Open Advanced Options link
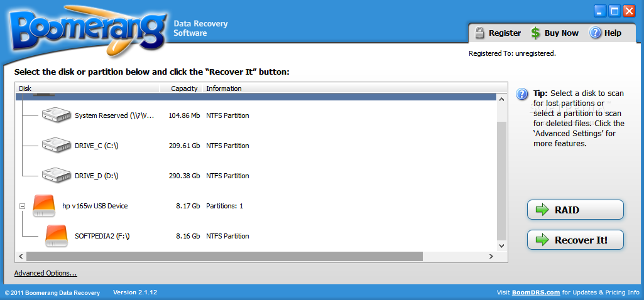644x300 pixels. point(46,273)
